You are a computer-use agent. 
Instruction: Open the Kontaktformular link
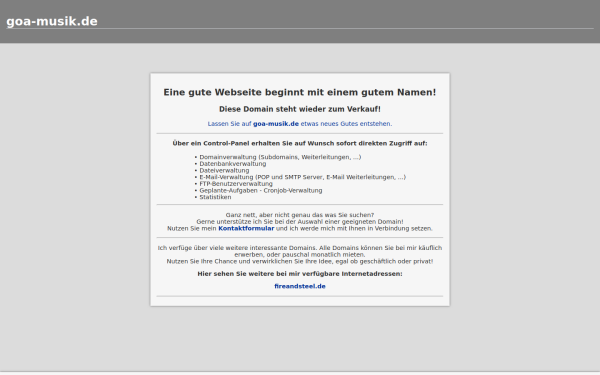246,228
